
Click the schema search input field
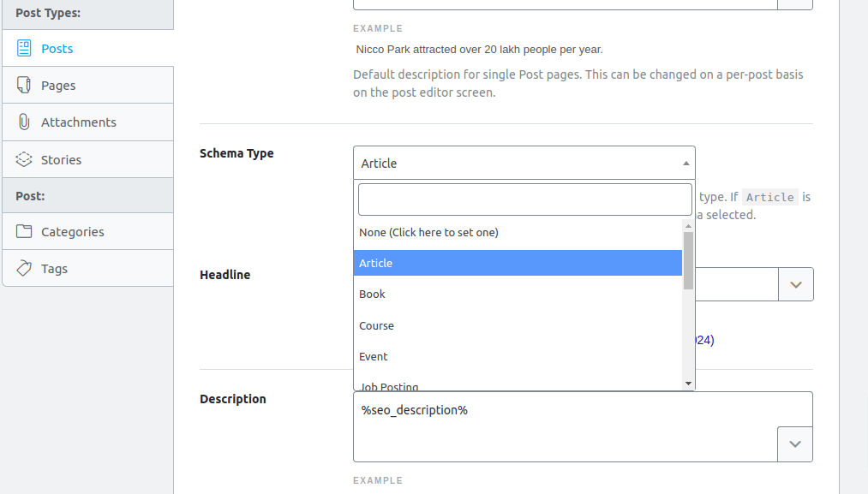click(x=524, y=199)
